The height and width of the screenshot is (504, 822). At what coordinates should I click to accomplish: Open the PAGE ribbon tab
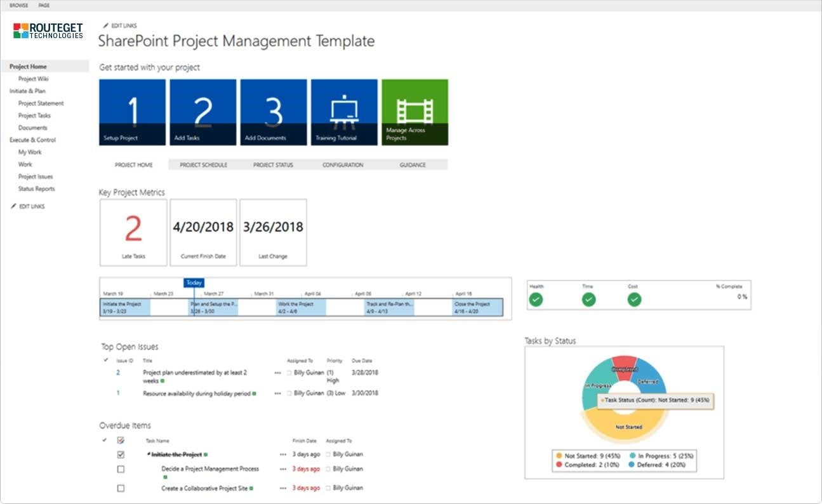point(44,5)
